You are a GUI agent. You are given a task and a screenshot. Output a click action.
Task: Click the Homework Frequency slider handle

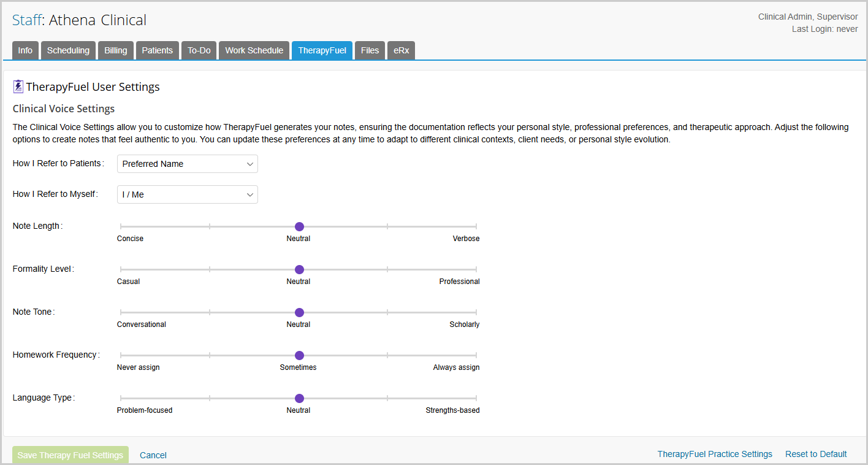[299, 355]
